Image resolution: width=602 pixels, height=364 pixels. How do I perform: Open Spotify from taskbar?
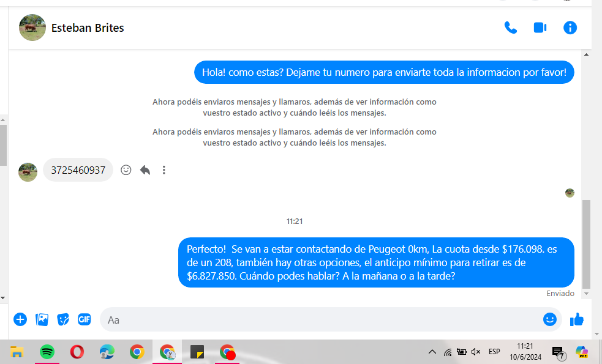[47, 352]
